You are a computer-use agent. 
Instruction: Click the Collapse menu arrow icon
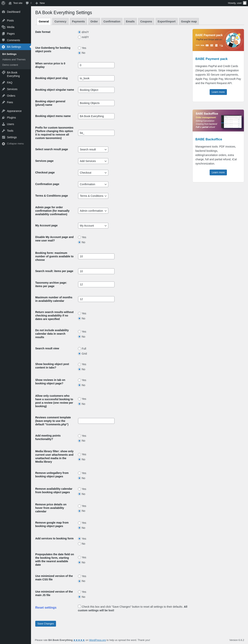click(3, 144)
